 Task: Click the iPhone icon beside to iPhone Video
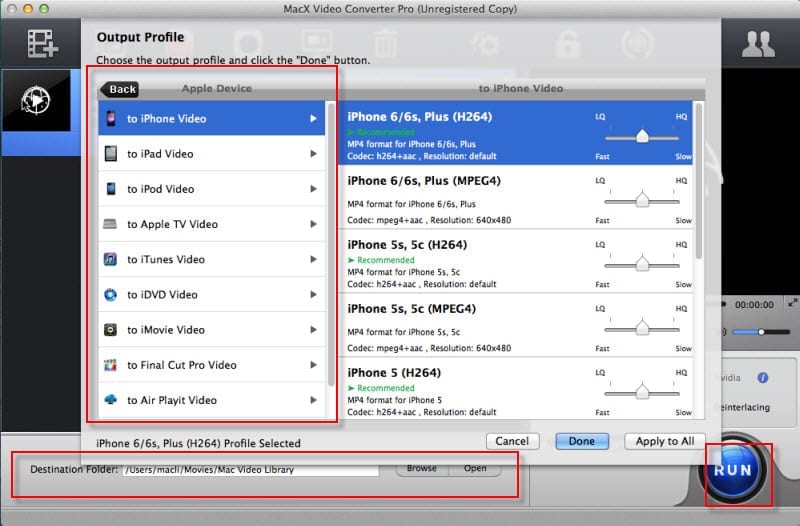coord(111,118)
